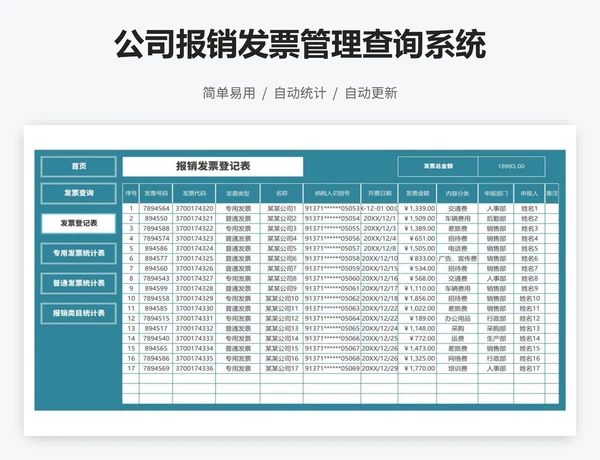Screen dimensions: 600x460
Task: Open the 专用发票统计表 sheet
Action: pyautogui.click(x=78, y=253)
